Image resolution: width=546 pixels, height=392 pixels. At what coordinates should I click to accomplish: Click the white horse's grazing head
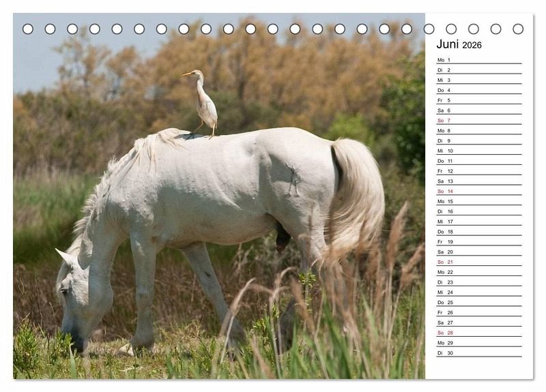point(74,300)
